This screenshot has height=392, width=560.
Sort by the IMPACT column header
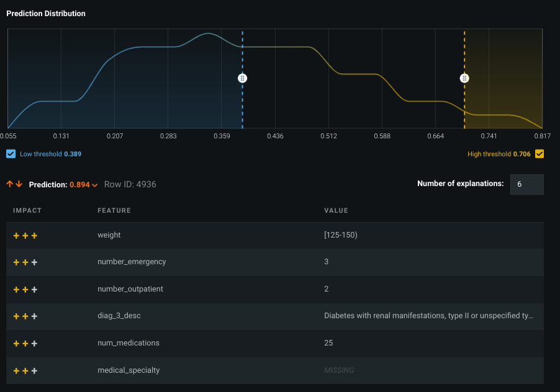27,211
